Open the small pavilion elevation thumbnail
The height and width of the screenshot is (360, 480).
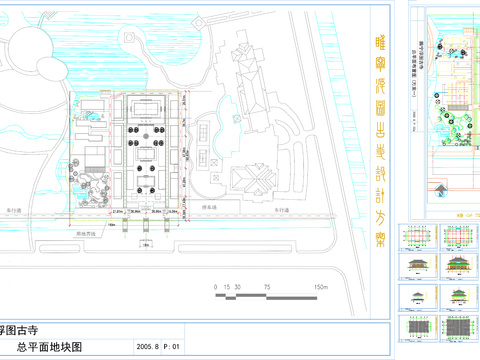418,297
